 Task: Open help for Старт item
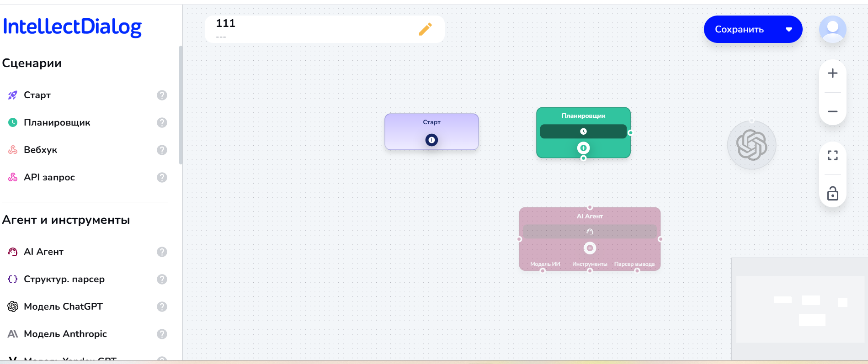pos(162,95)
